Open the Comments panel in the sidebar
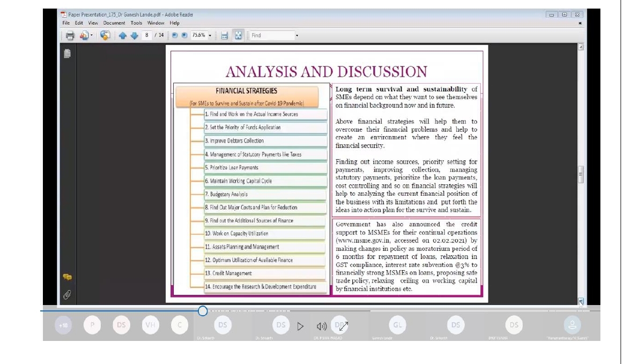This screenshot has width=624, height=364. (68, 277)
